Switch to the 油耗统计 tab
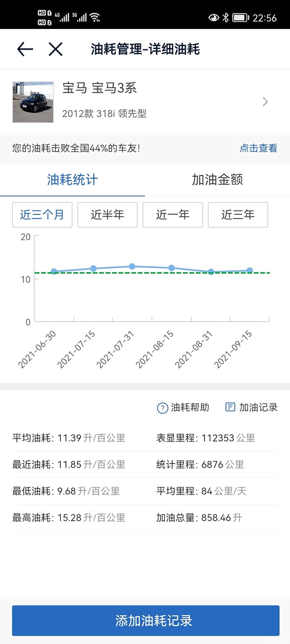The image size is (290, 644). click(x=72, y=180)
